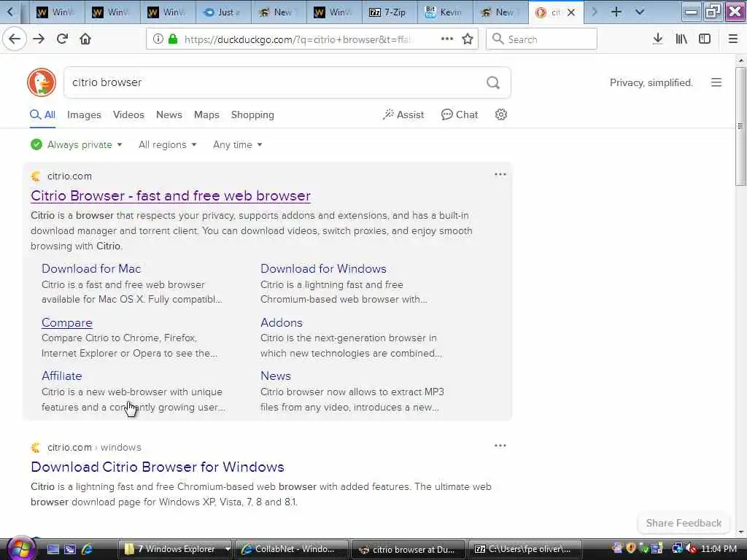747x560 pixels.
Task: Open Citrio Browser - fast and free link
Action: coord(171,195)
